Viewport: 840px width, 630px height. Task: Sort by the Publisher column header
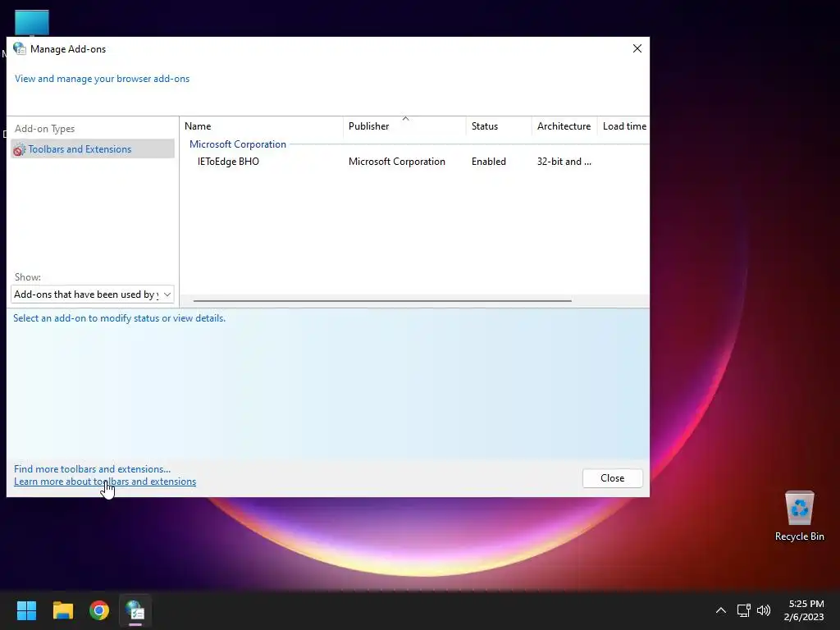[404, 126]
